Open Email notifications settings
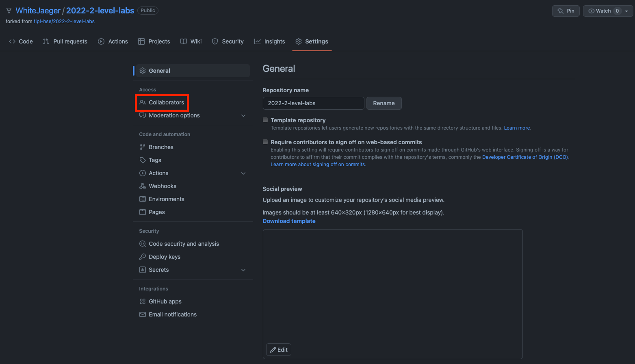The width and height of the screenshot is (635, 364). tap(173, 314)
